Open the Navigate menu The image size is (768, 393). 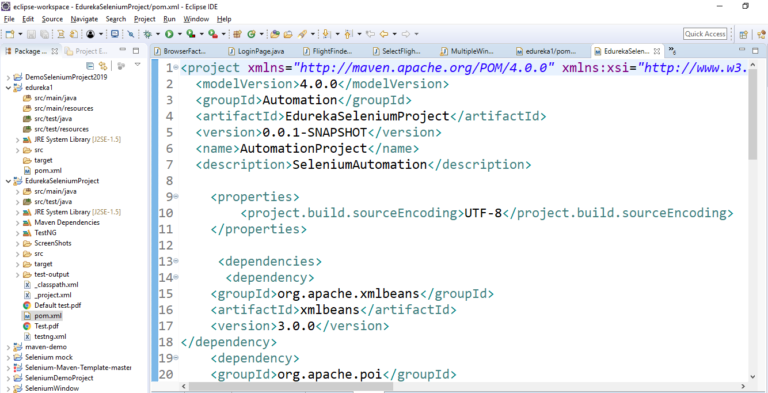84,19
